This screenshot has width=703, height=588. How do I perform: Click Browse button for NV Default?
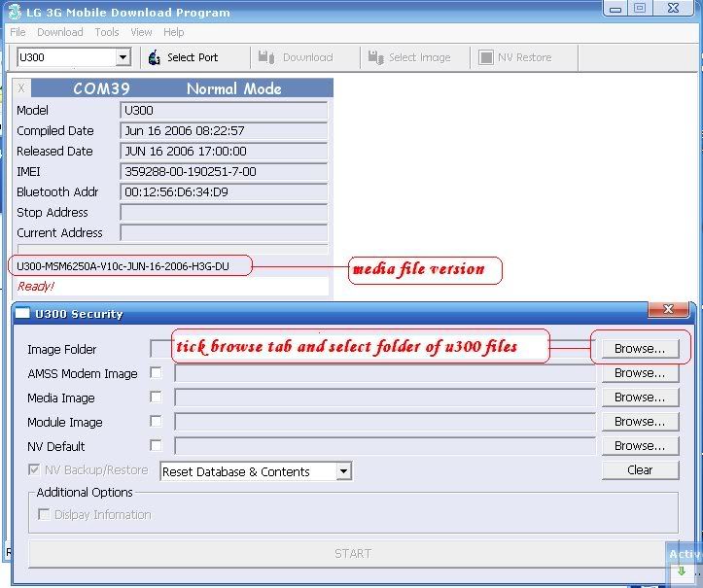(640, 445)
